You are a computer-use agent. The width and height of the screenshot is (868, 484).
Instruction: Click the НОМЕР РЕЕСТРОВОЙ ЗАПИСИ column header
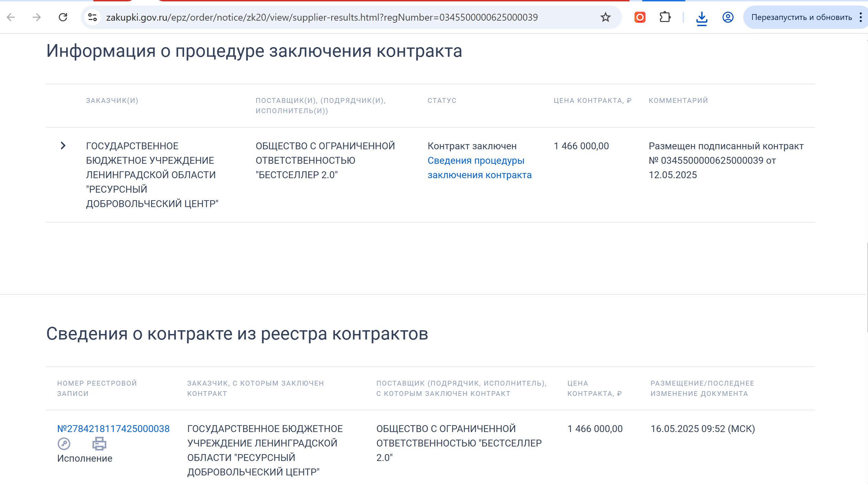point(97,388)
